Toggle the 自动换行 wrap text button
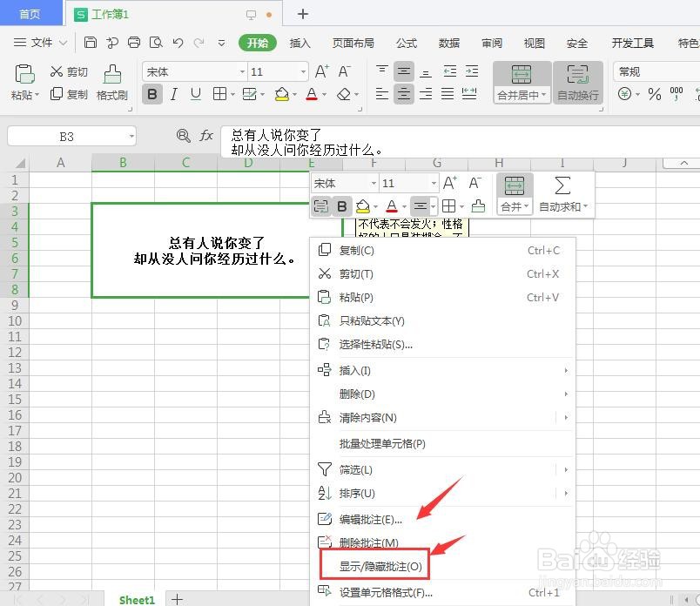700x606 pixels. point(578,83)
